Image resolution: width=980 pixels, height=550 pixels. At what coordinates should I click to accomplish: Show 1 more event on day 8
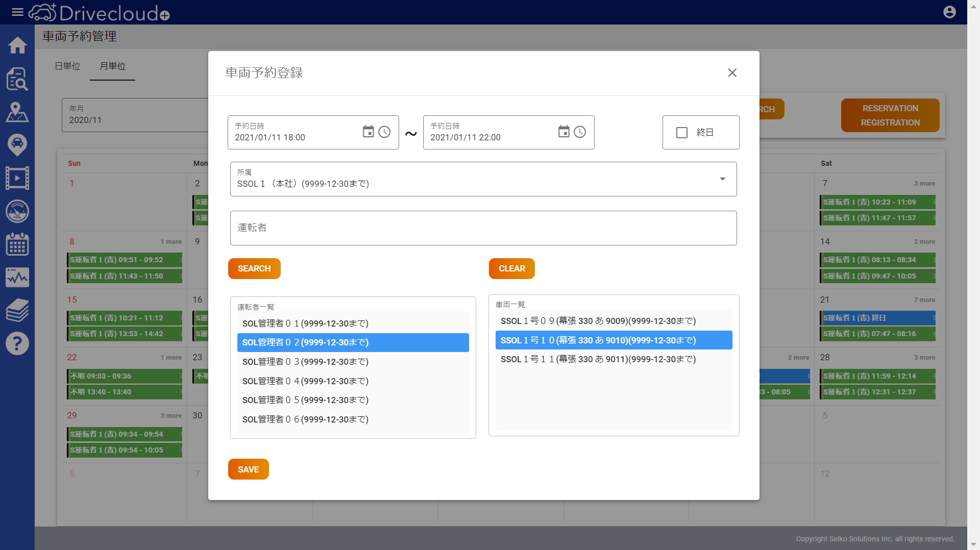171,242
